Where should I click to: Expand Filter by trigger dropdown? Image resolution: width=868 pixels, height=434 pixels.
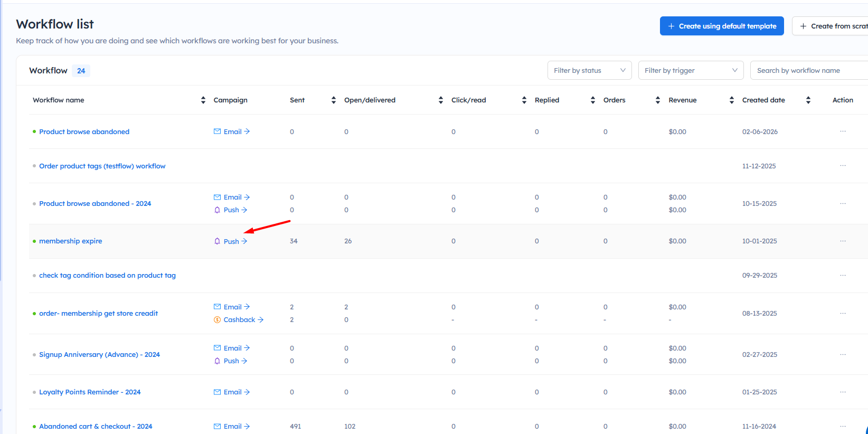pos(691,71)
